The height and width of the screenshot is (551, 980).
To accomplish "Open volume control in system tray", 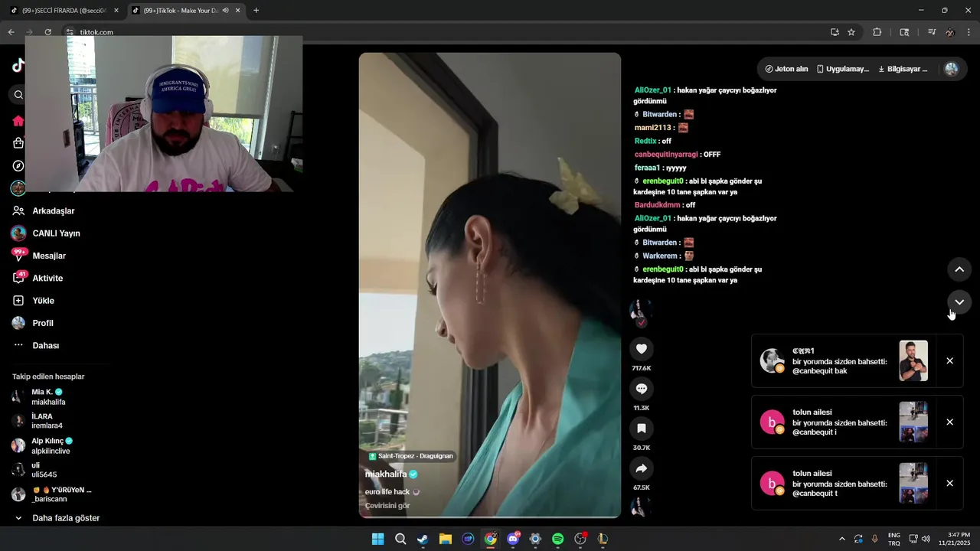I will [x=926, y=539].
